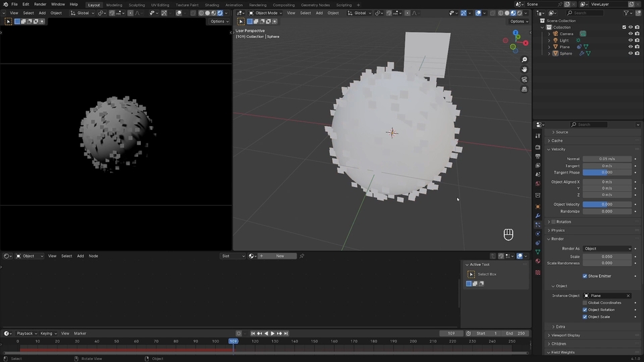Open the Modifiers properties wrench icon
Screen dimensions: 644x362
tap(537, 216)
